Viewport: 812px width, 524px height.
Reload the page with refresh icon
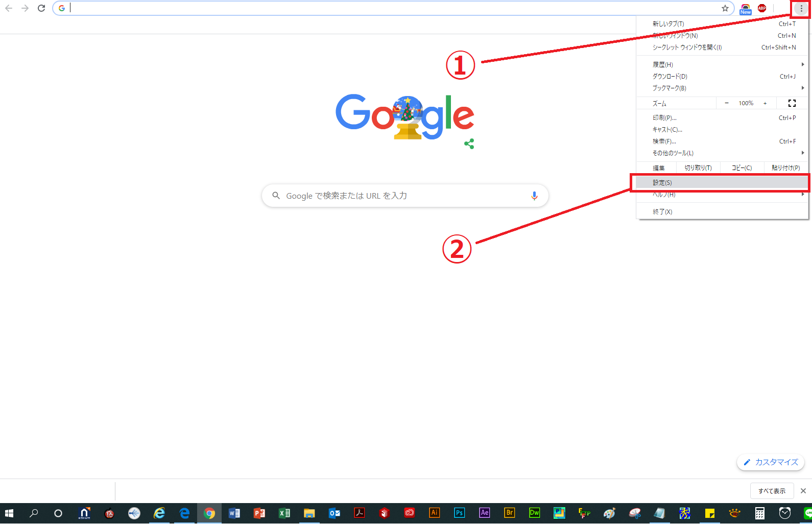[41, 8]
